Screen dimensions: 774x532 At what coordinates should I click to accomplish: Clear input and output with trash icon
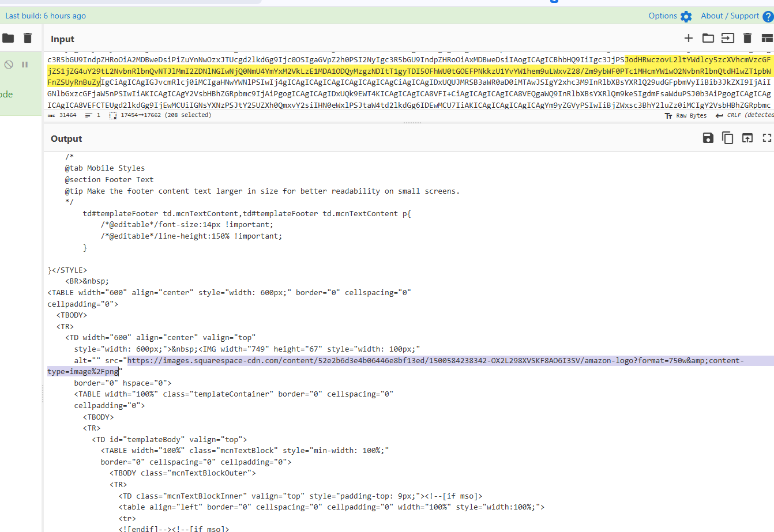point(747,39)
